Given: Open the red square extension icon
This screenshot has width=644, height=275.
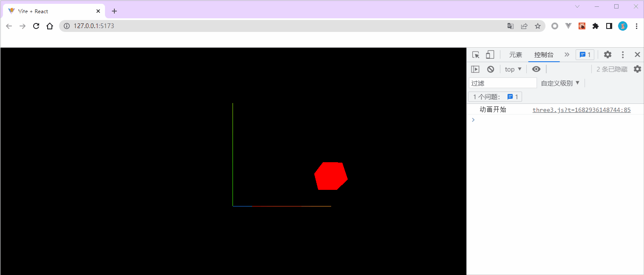Looking at the screenshot, I should [582, 26].
